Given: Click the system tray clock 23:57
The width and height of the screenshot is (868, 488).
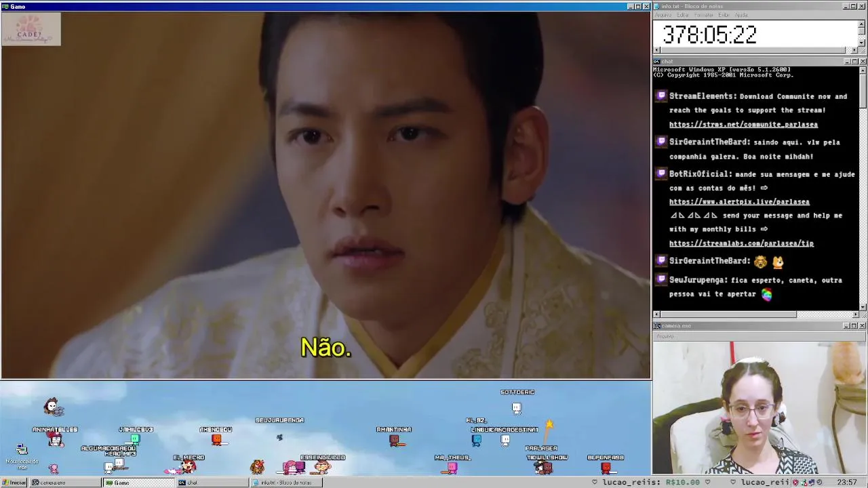Looking at the screenshot, I should (846, 483).
